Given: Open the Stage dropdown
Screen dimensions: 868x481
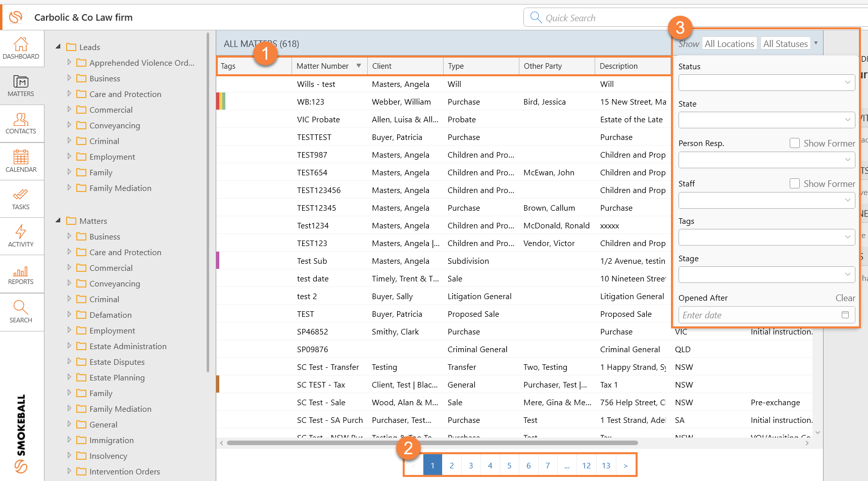Looking at the screenshot, I should pyautogui.click(x=766, y=274).
